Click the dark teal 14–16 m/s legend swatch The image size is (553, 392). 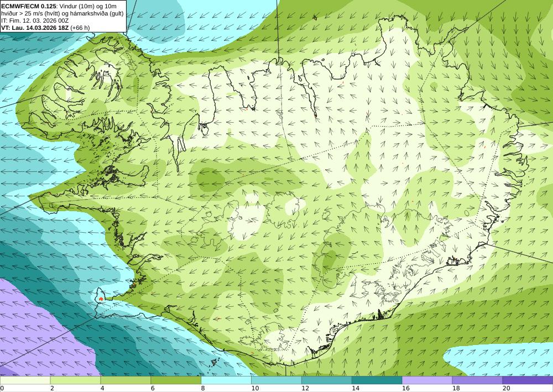coord(377,380)
